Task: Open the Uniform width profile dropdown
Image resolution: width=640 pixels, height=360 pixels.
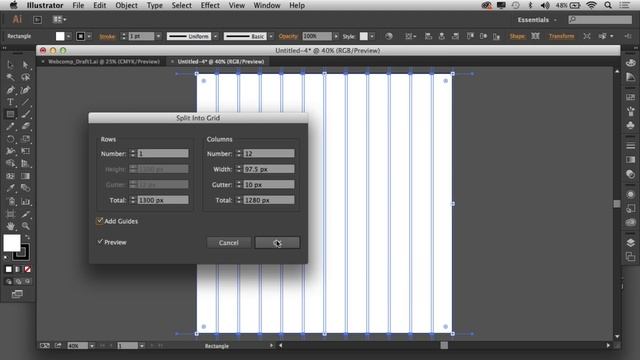Action: pyautogui.click(x=216, y=36)
